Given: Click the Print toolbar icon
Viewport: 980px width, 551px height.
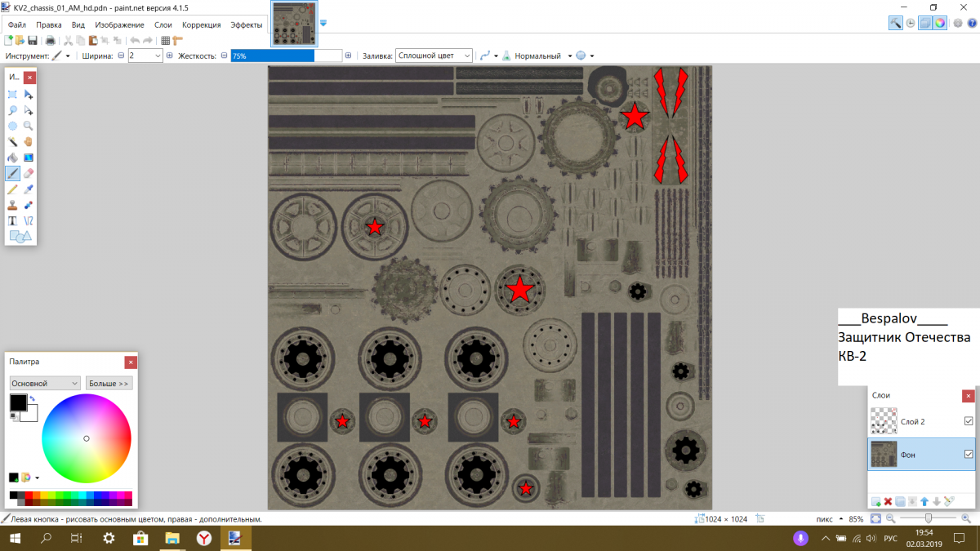Looking at the screenshot, I should 51,40.
